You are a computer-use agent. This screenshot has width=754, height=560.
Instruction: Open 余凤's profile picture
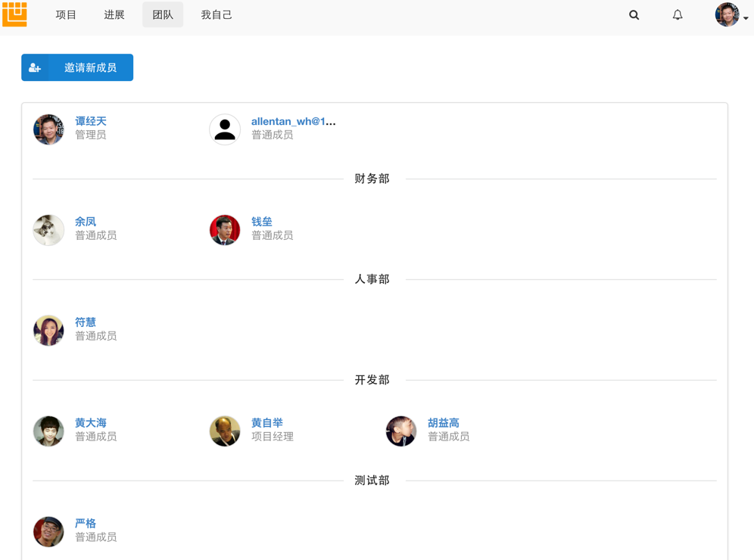(48, 229)
